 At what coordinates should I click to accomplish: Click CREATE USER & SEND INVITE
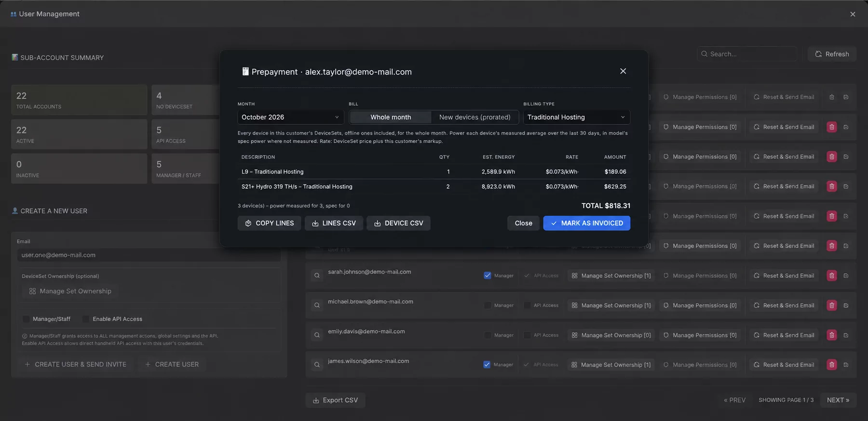click(x=76, y=365)
